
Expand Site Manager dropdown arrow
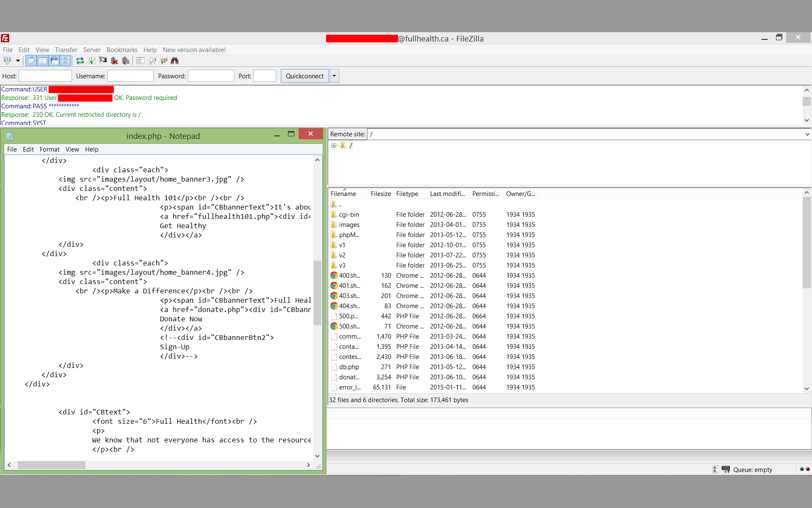point(18,61)
